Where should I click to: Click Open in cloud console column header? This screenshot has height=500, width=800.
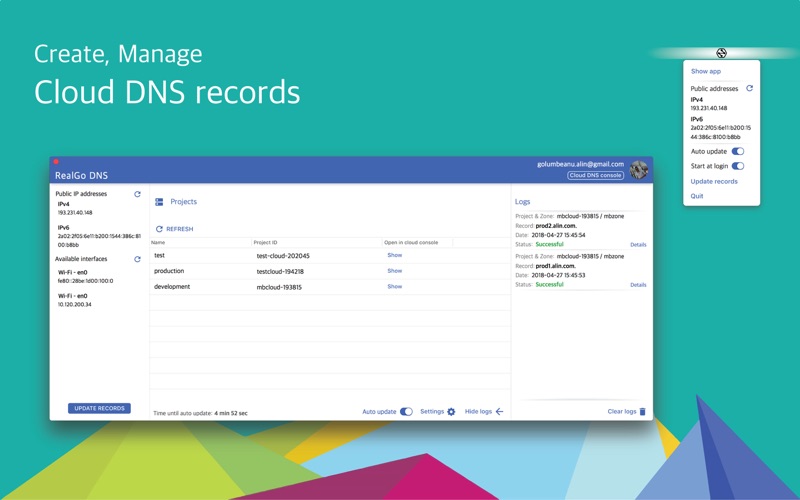tap(411, 242)
